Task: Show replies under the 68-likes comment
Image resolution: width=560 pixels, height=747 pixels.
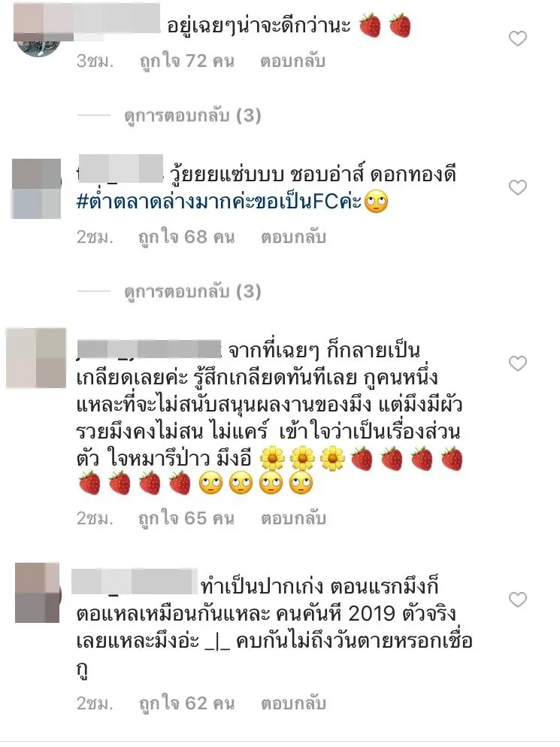Action: [x=192, y=292]
